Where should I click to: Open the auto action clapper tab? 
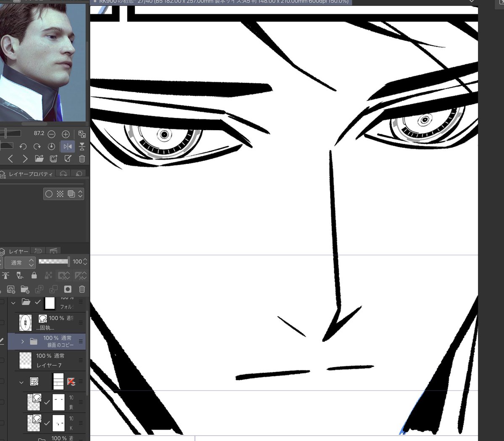point(54,251)
